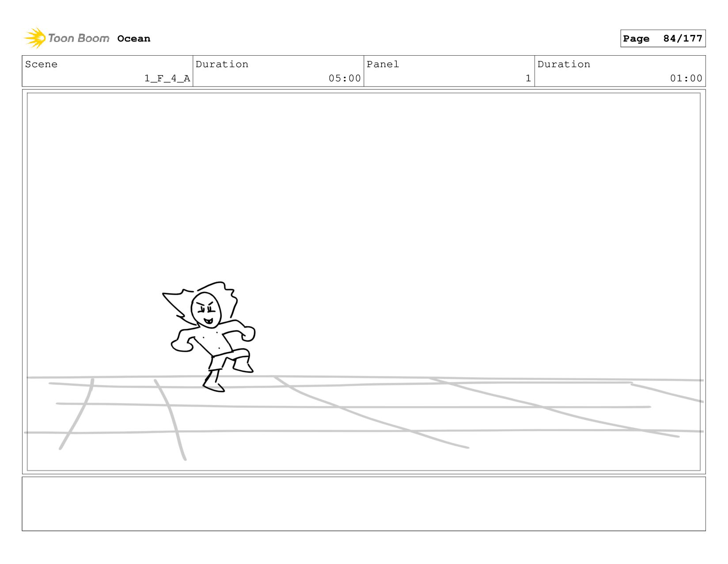Click the Toon Boom logo
Image resolution: width=728 pixels, height=564 pixels.
point(67,38)
